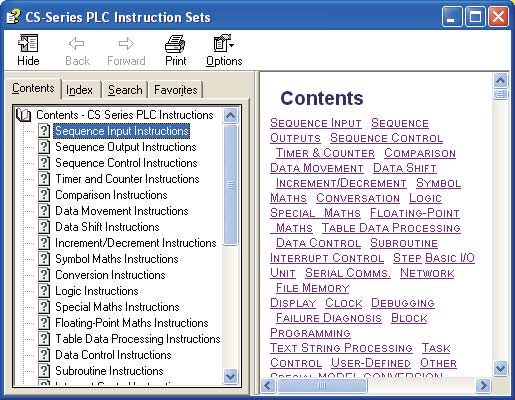Click topic icon beside Floating-Point Maths Instructions

[x=44, y=323]
